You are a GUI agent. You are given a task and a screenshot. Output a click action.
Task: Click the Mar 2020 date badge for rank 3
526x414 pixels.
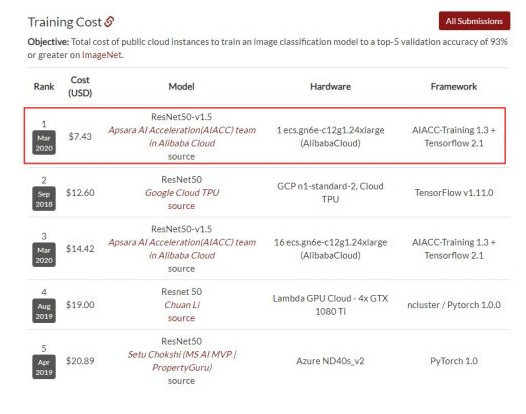point(44,255)
